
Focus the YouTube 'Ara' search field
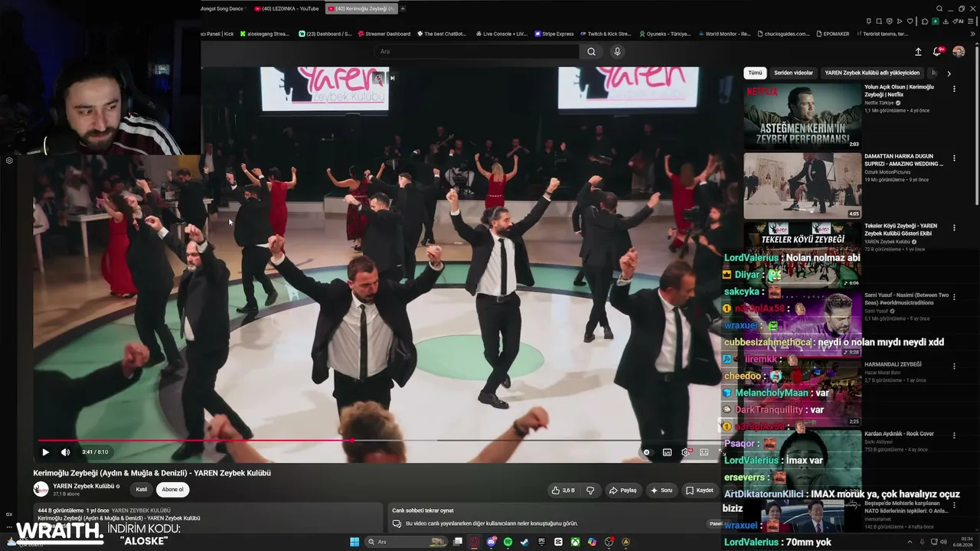pos(478,51)
